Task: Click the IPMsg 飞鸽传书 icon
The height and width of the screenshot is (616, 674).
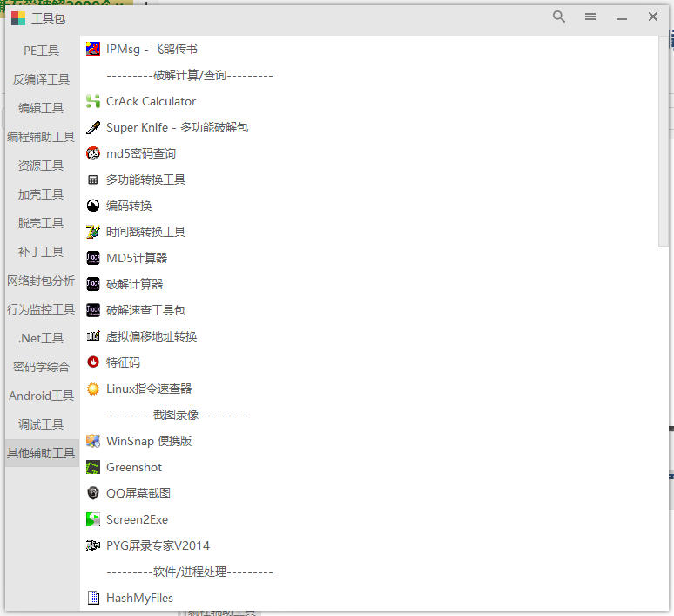Action: (x=93, y=49)
